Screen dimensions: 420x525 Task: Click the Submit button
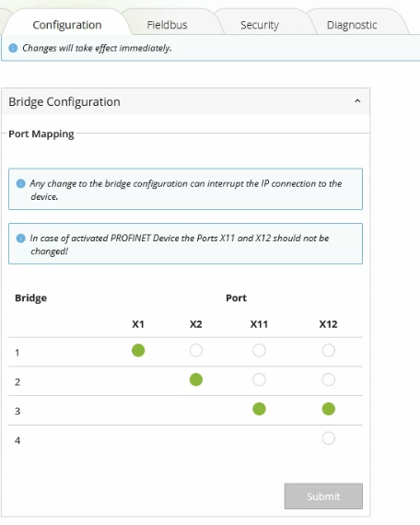point(323,496)
